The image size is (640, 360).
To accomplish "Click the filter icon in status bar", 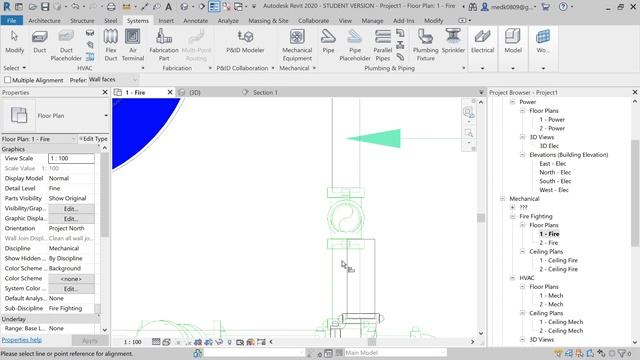I will click(x=622, y=353).
